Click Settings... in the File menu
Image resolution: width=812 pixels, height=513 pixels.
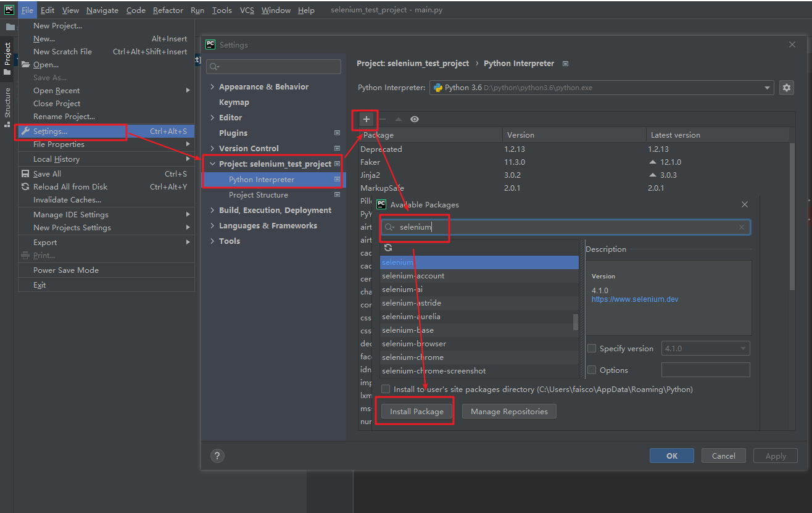click(x=106, y=131)
